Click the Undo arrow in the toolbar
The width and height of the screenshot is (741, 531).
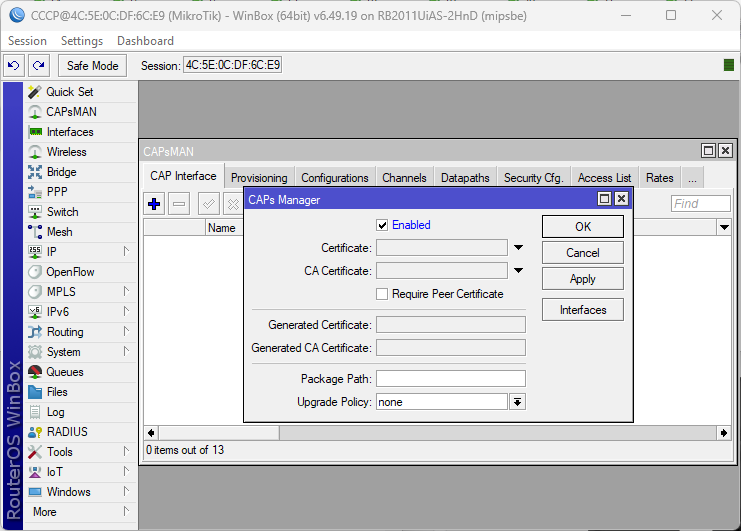click(x=14, y=65)
